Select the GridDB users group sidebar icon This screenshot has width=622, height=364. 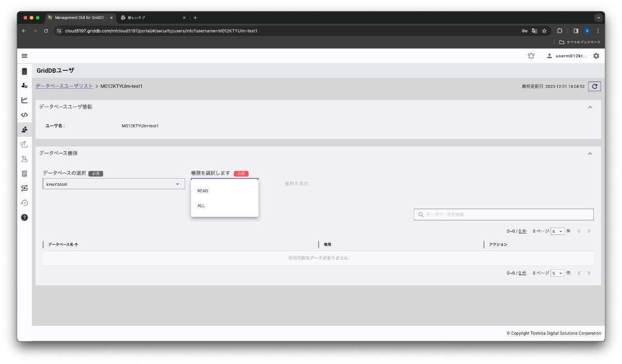pyautogui.click(x=24, y=129)
